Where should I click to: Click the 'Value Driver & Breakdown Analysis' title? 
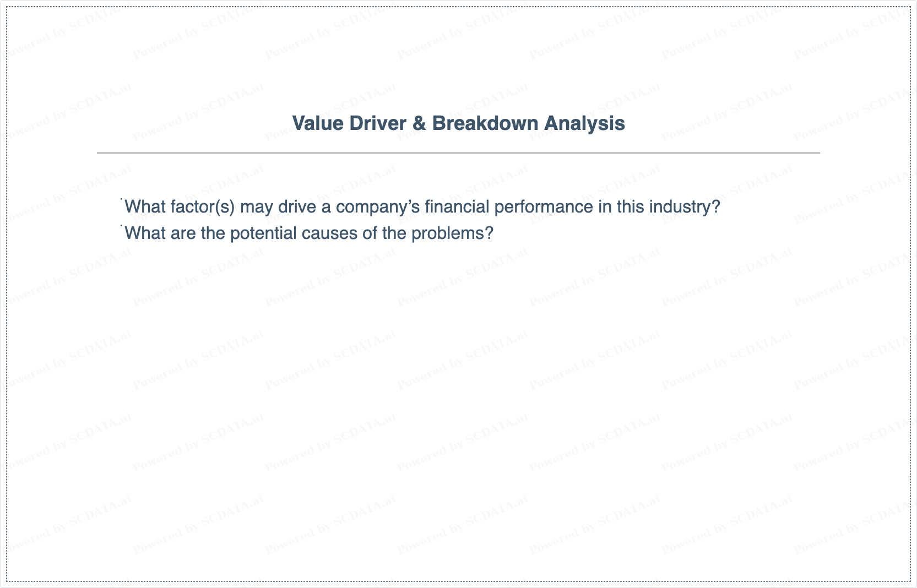458,123
